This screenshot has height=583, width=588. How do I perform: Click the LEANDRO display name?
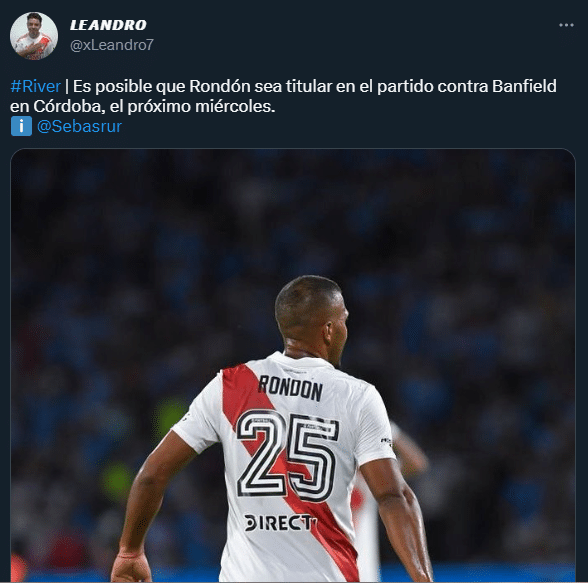coord(108,25)
